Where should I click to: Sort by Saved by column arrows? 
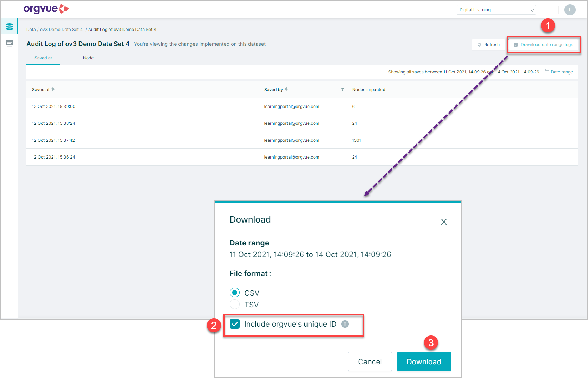(x=286, y=89)
